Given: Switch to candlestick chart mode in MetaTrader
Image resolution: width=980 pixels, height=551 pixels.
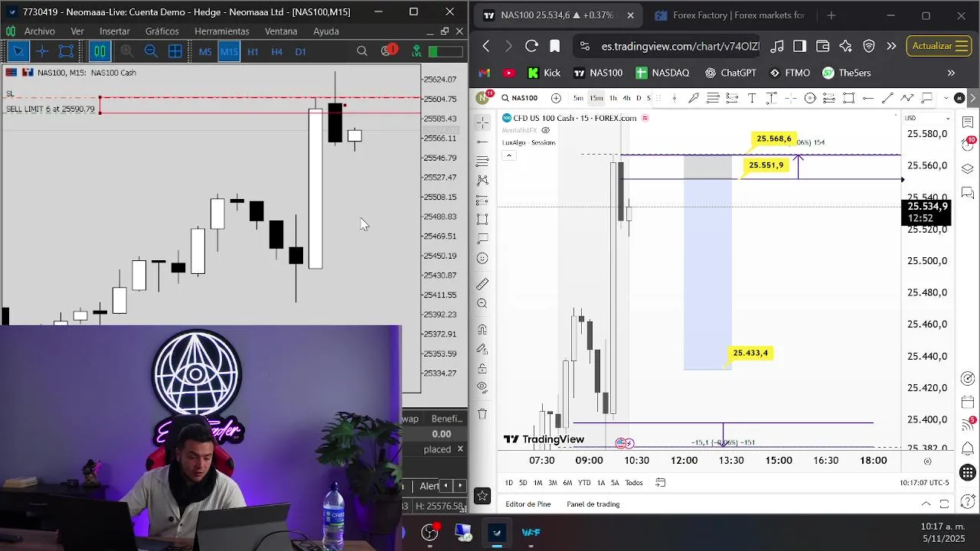Looking at the screenshot, I should (100, 51).
